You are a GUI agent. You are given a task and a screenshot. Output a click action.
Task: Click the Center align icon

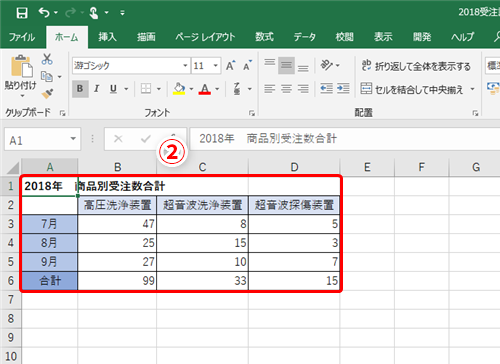coord(286,89)
